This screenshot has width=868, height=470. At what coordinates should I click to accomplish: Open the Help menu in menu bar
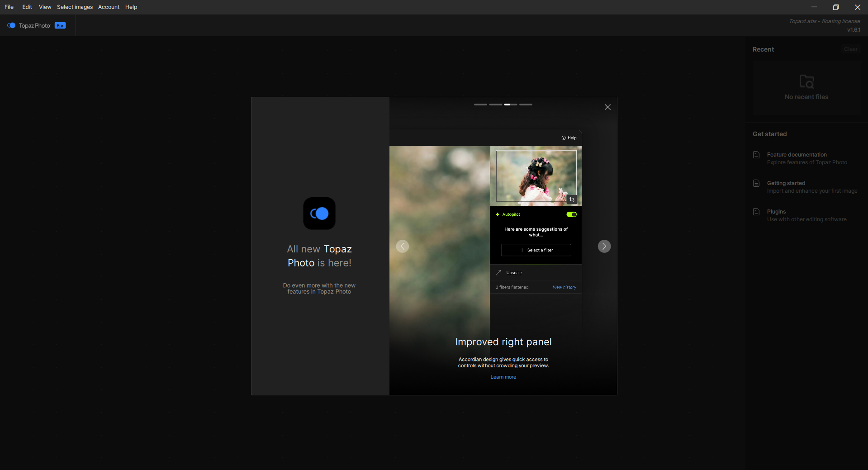point(131,7)
